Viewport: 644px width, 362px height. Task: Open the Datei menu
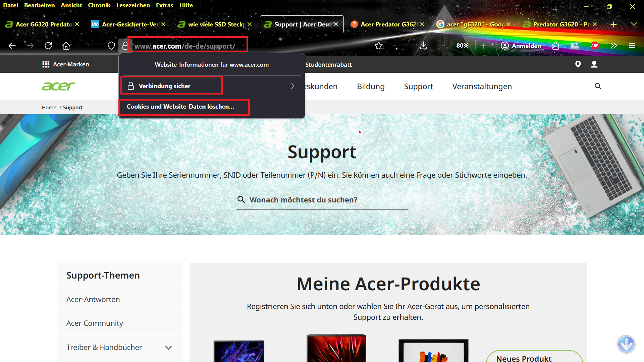[10, 5]
